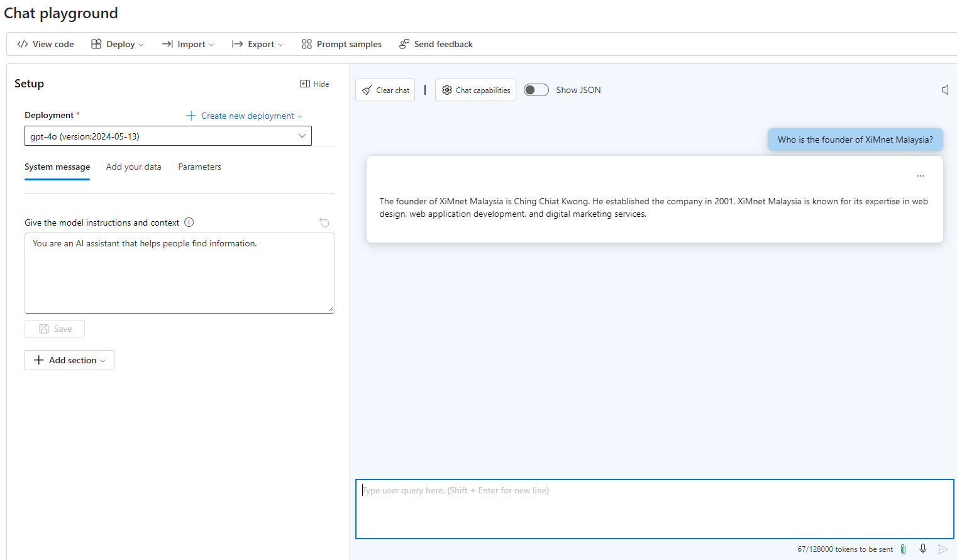
Task: Expand the Import menu
Action: (188, 44)
